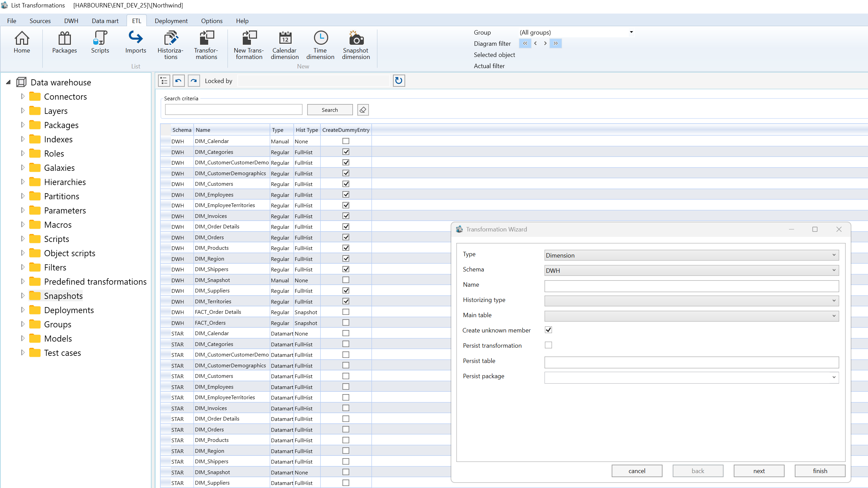Click the redo arrow icon in list toolbar
Viewport: 868px width, 488px height.
pyautogui.click(x=194, y=81)
